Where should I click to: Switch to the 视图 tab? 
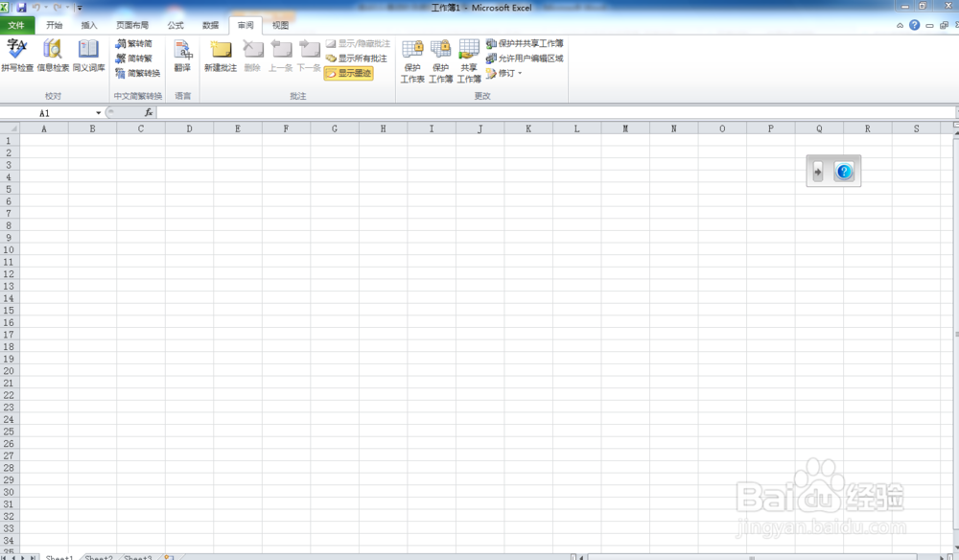[x=280, y=25]
